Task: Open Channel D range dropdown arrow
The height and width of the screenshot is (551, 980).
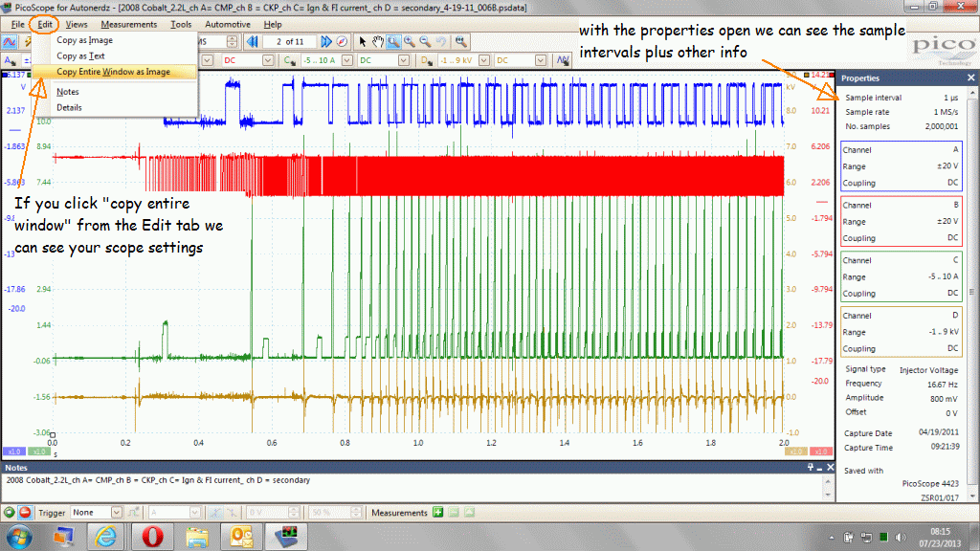Action: 483,60
